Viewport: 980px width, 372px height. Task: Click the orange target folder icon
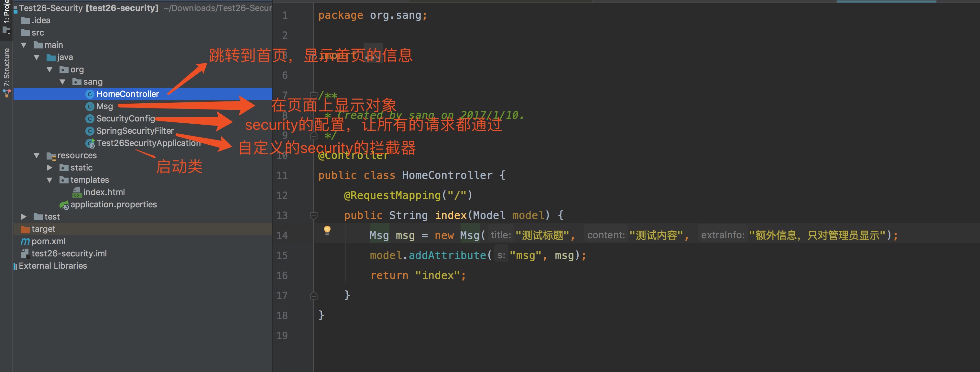pos(25,229)
